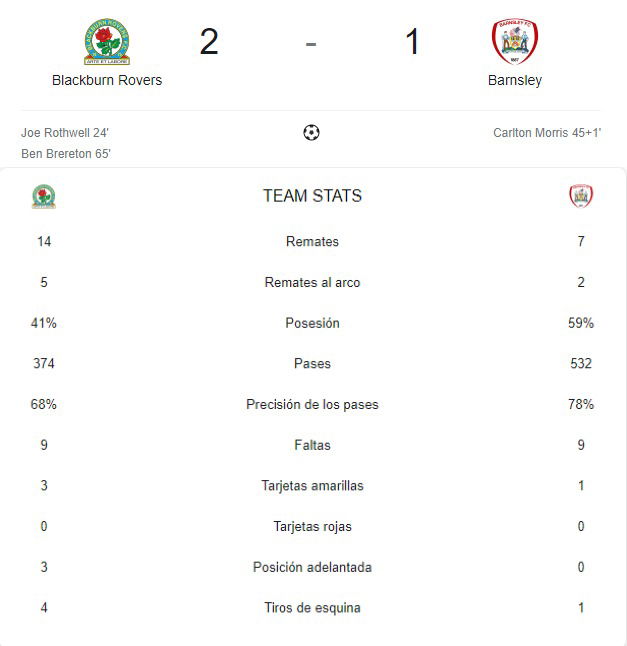Click the Tarjetas amarillas label
Screen dimensions: 627x646
(313, 486)
